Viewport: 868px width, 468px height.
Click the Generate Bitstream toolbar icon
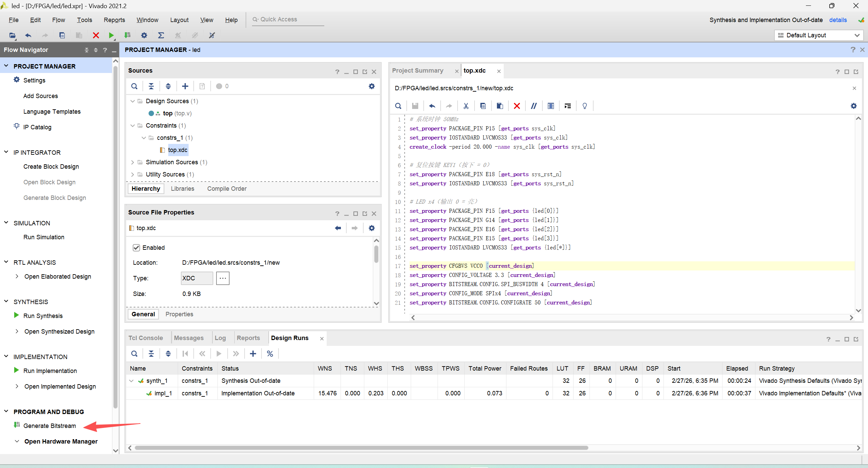point(128,35)
